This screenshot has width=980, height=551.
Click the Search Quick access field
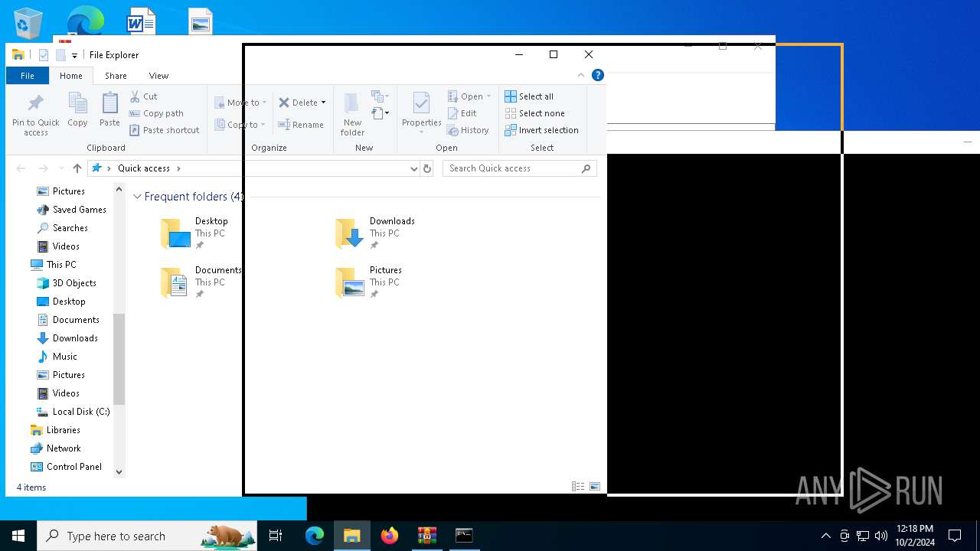tap(519, 168)
